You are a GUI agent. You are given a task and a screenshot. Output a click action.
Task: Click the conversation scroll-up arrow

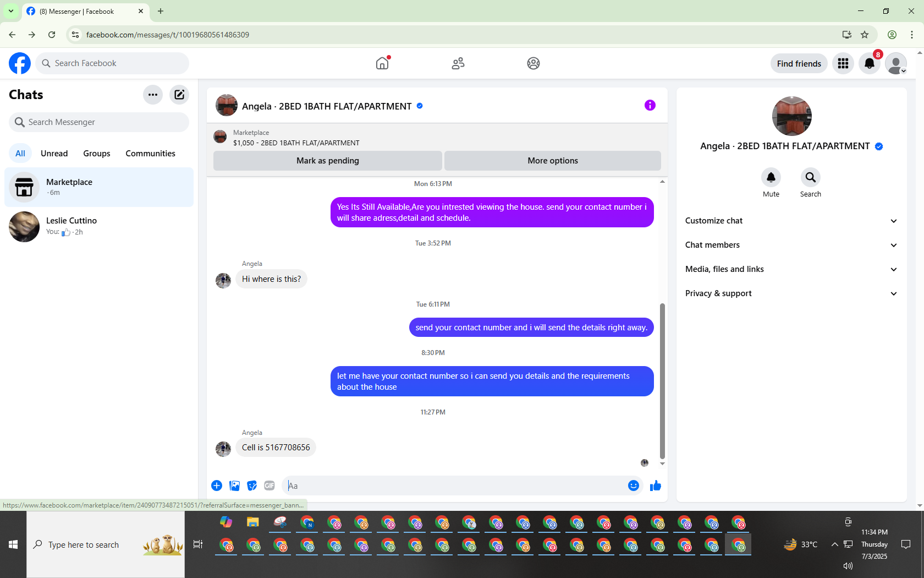click(x=662, y=181)
